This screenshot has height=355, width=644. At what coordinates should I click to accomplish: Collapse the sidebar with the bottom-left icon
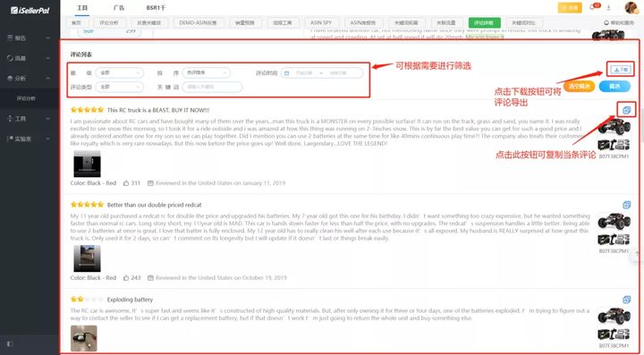pyautogui.click(x=10, y=344)
